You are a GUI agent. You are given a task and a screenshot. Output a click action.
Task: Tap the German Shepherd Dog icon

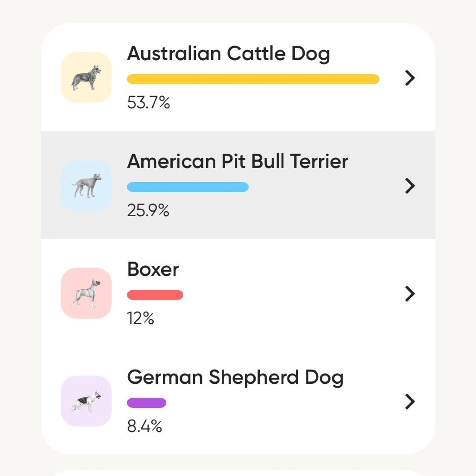pyautogui.click(x=86, y=401)
